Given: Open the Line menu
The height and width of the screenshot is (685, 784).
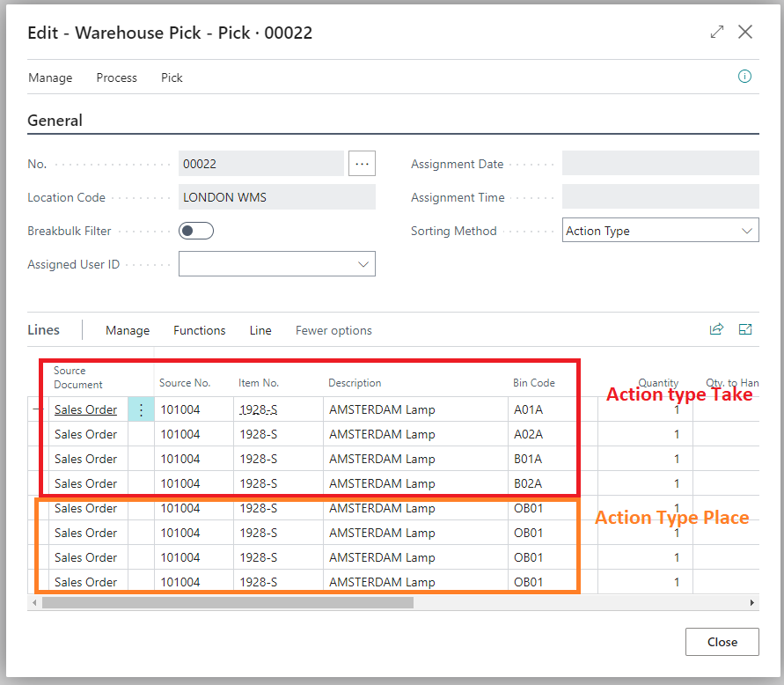Looking at the screenshot, I should click(260, 330).
